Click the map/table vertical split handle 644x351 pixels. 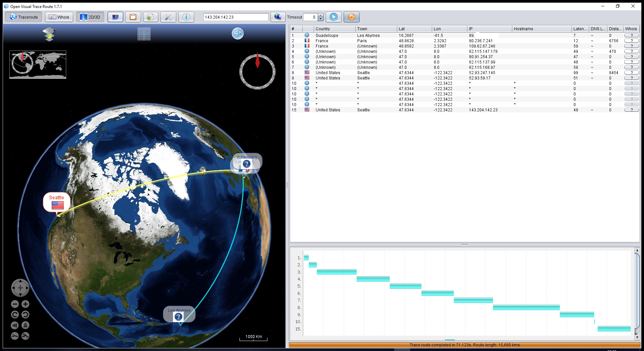tap(287, 185)
